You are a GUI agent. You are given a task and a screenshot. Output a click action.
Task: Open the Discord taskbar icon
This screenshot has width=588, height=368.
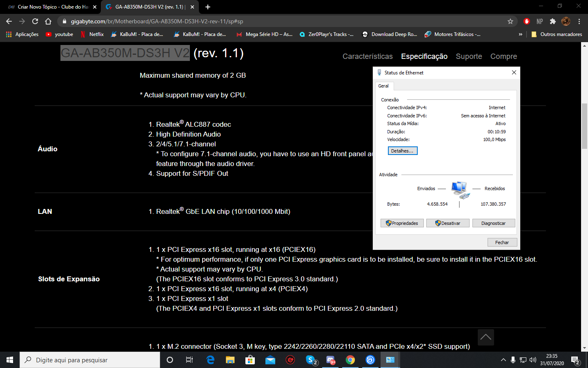(331, 360)
